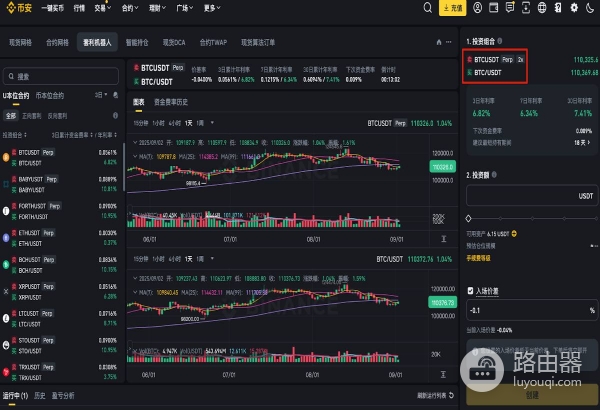Click the 2x leverage button
The height and width of the screenshot is (410, 600).
520,59
